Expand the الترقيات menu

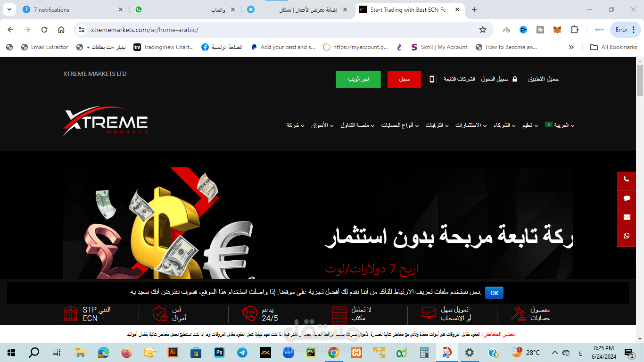[x=437, y=125]
